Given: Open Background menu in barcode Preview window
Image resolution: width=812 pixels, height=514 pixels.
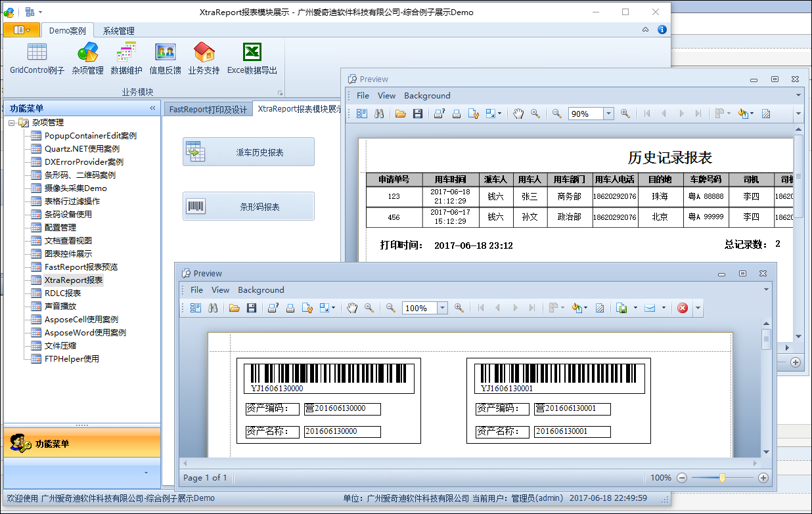Looking at the screenshot, I should (261, 289).
